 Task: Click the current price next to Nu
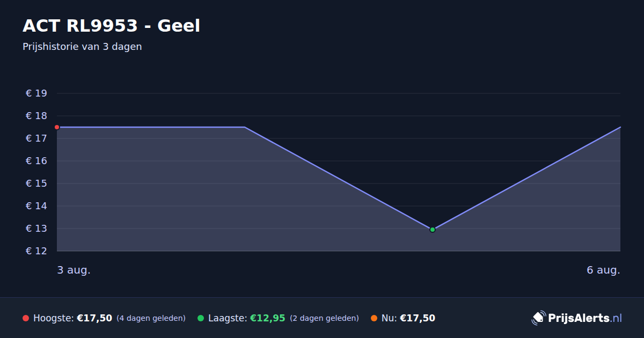(x=418, y=318)
